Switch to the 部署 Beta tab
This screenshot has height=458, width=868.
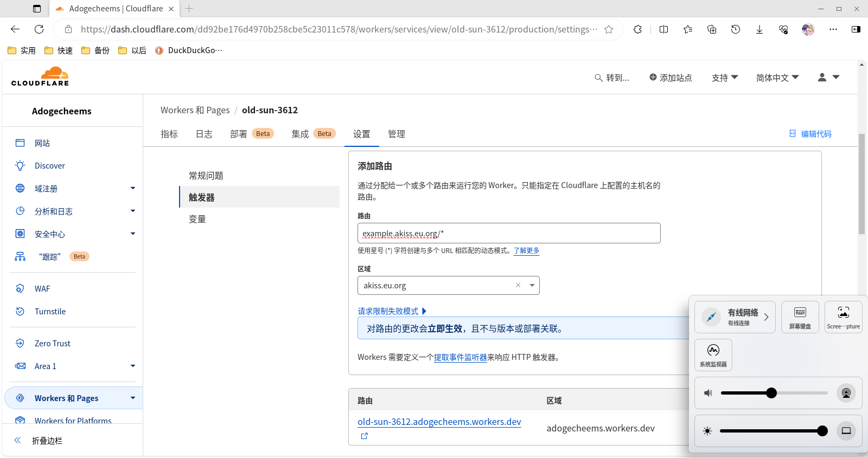[x=252, y=134]
